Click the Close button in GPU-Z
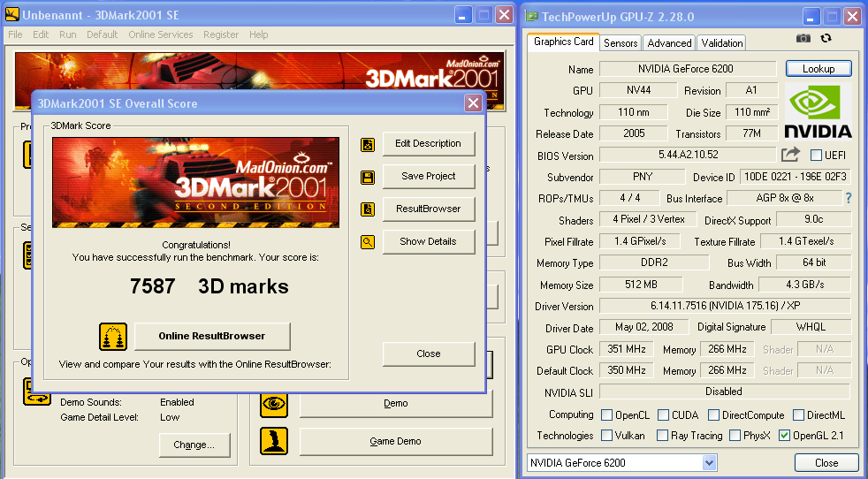 (826, 462)
